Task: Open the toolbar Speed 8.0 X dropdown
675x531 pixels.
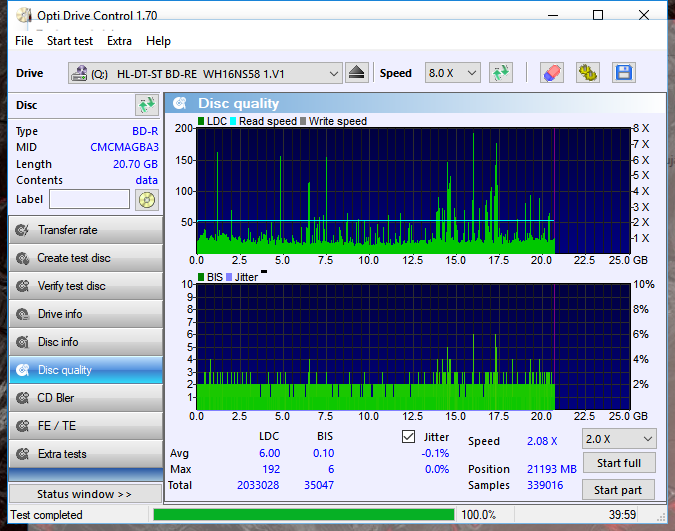Action: 452,73
